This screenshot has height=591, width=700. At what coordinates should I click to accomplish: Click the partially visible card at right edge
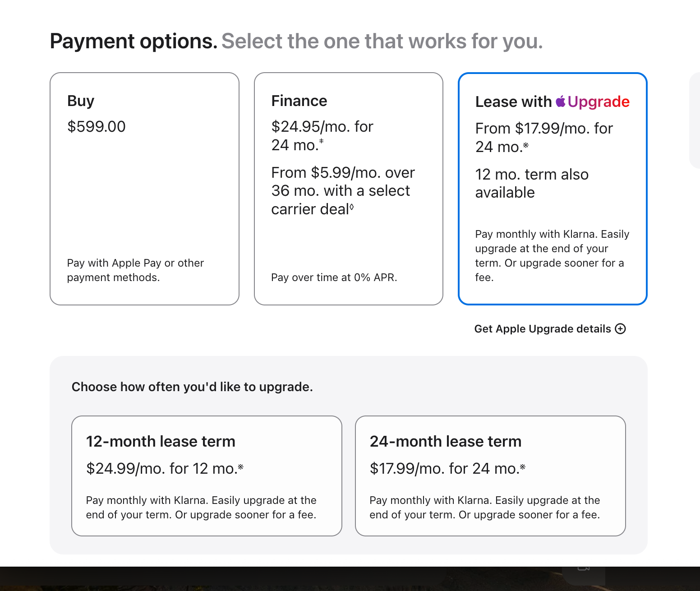(695, 120)
